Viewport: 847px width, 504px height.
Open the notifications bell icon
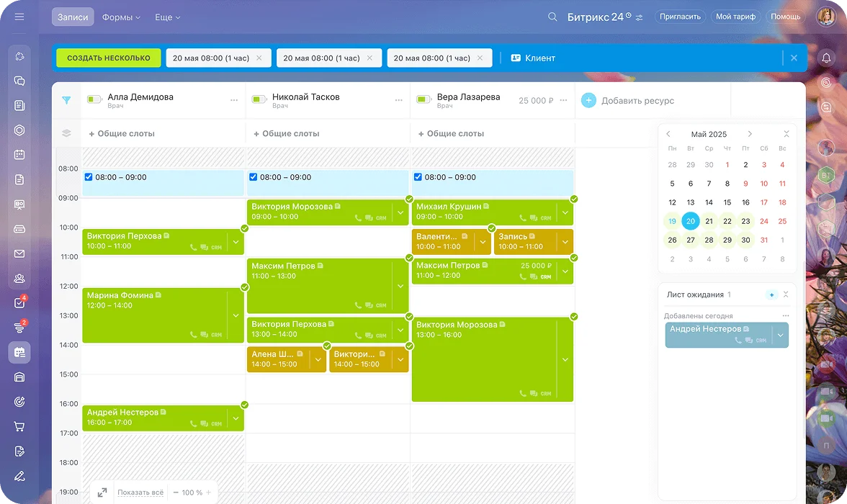click(x=826, y=58)
